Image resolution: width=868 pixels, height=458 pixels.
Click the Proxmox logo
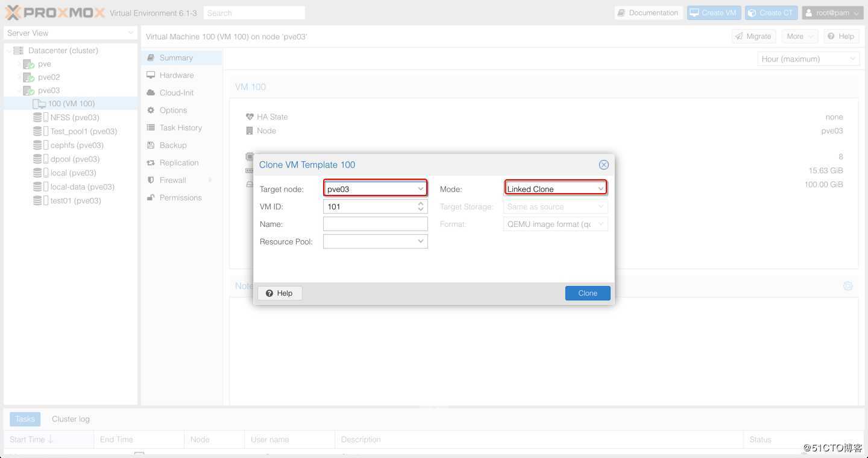point(55,13)
